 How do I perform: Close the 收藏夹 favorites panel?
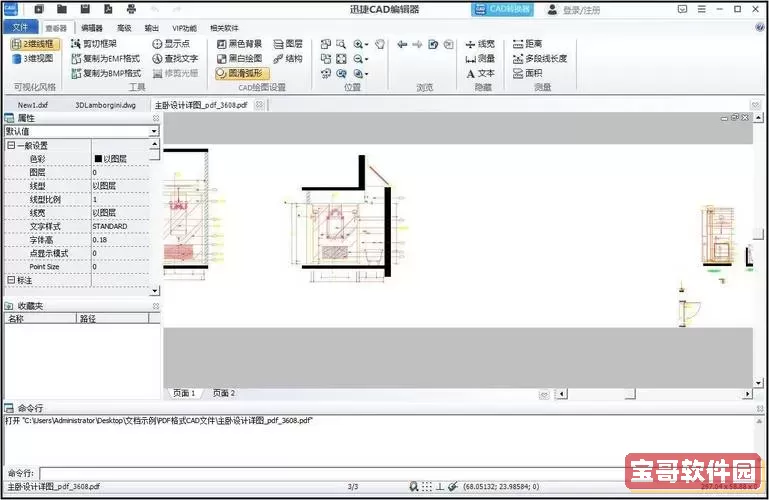(156, 306)
